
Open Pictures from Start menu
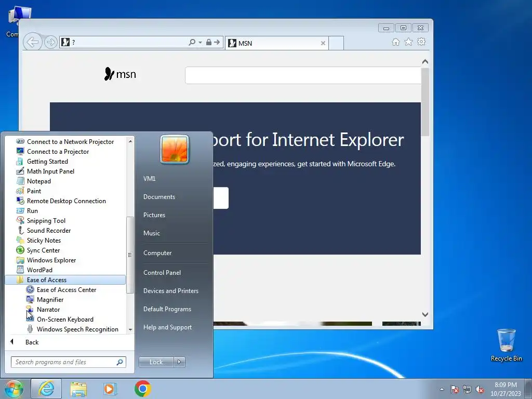[154, 215]
